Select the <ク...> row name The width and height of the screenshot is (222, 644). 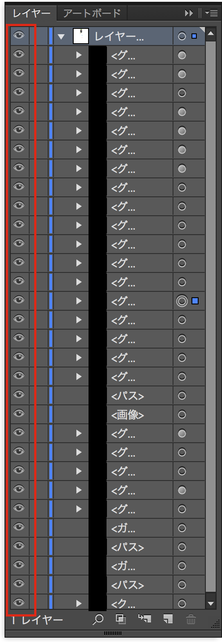(123, 604)
